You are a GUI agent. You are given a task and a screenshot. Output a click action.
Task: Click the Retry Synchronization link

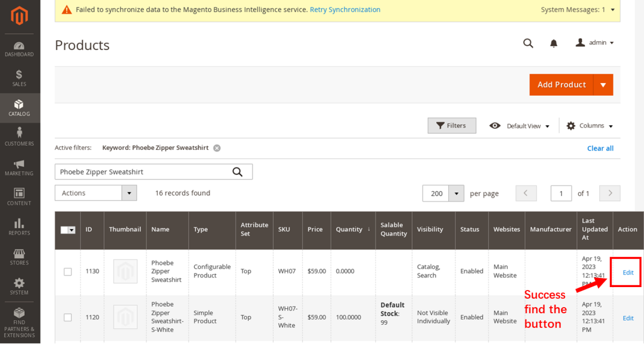[x=345, y=9]
